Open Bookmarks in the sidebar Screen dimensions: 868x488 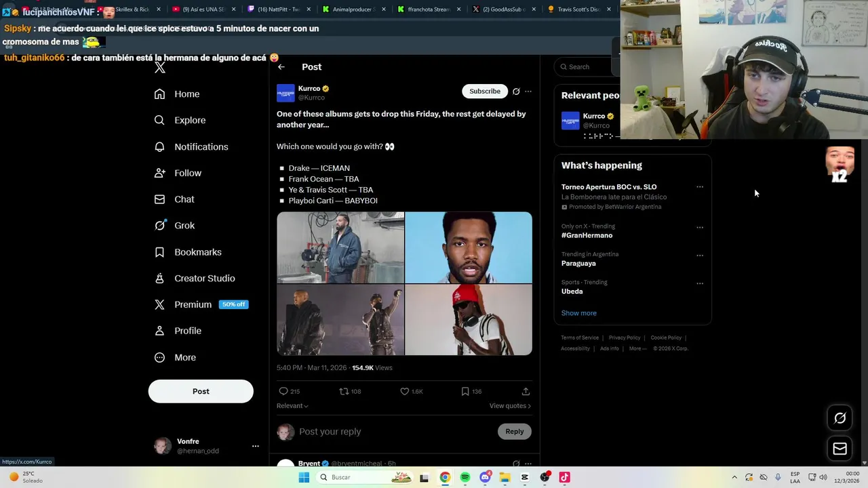188,252
